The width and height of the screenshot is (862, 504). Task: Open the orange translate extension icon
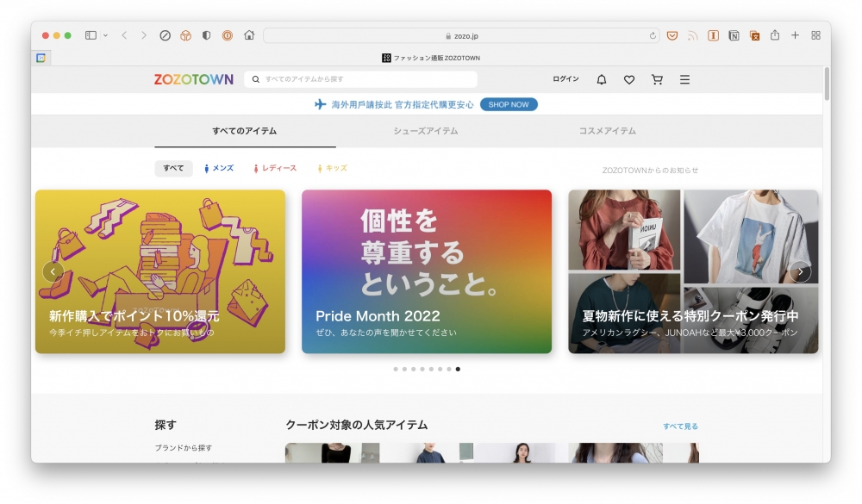pos(754,35)
